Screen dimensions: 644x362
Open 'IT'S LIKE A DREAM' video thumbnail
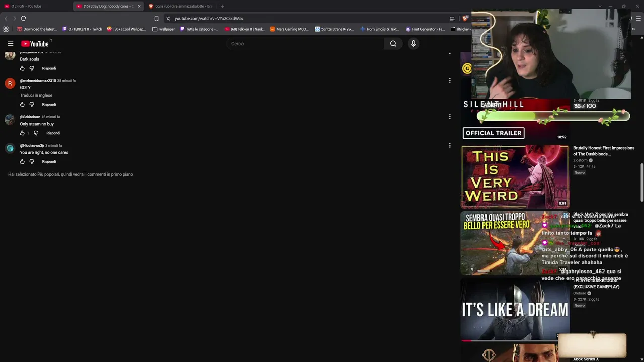click(x=515, y=310)
